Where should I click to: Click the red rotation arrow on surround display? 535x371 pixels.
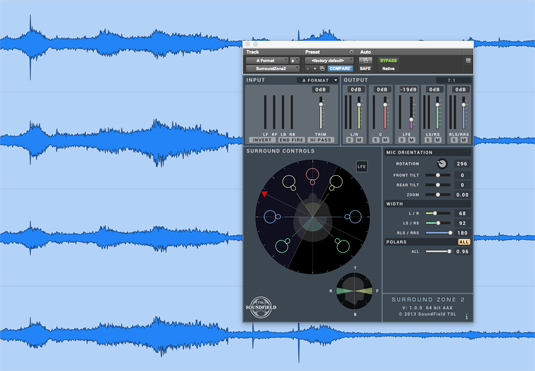coord(264,194)
